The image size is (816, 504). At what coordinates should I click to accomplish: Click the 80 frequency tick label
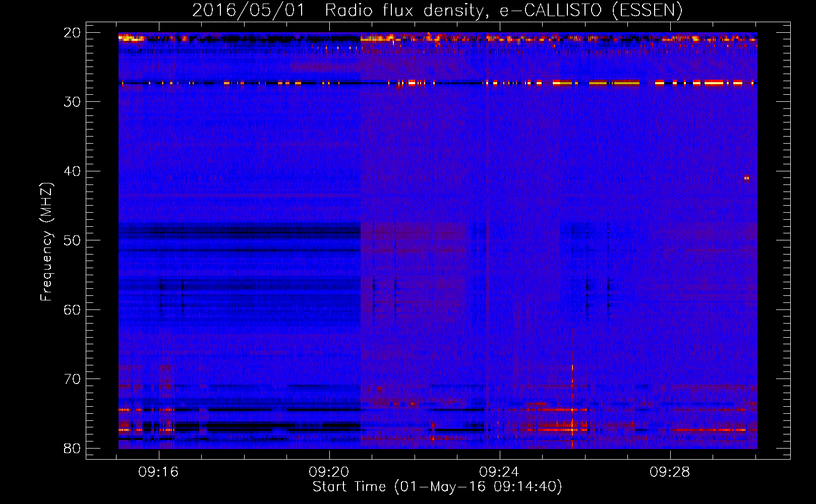(x=73, y=448)
